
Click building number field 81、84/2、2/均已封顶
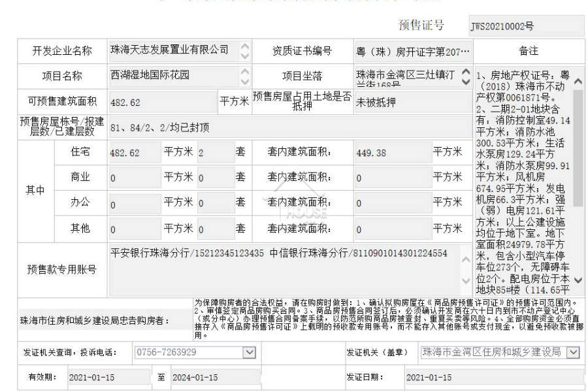(290, 127)
